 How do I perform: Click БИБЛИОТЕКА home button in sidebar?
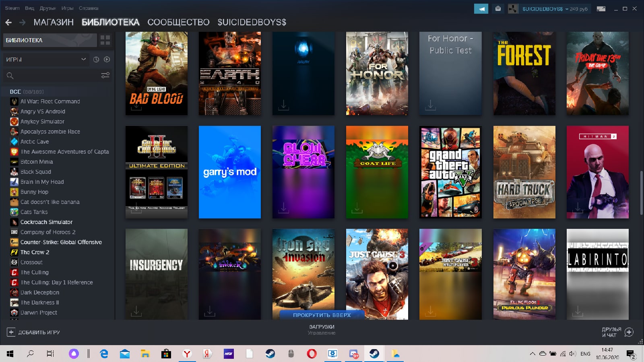(50, 40)
